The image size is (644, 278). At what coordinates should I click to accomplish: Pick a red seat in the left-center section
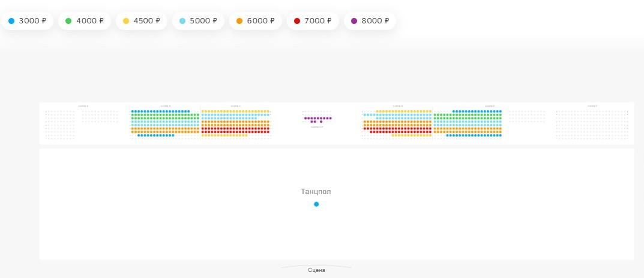(x=234, y=129)
